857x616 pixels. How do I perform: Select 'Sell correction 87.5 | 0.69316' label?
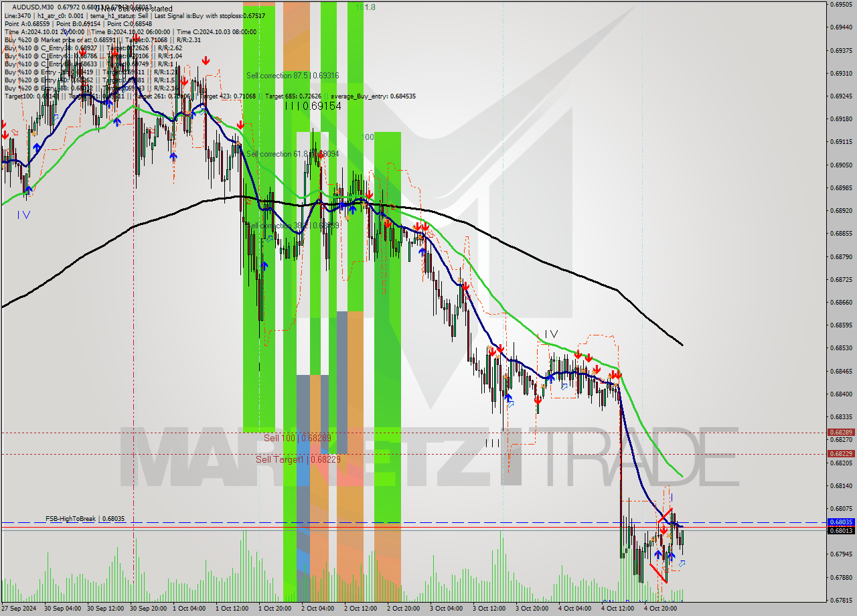coord(292,76)
